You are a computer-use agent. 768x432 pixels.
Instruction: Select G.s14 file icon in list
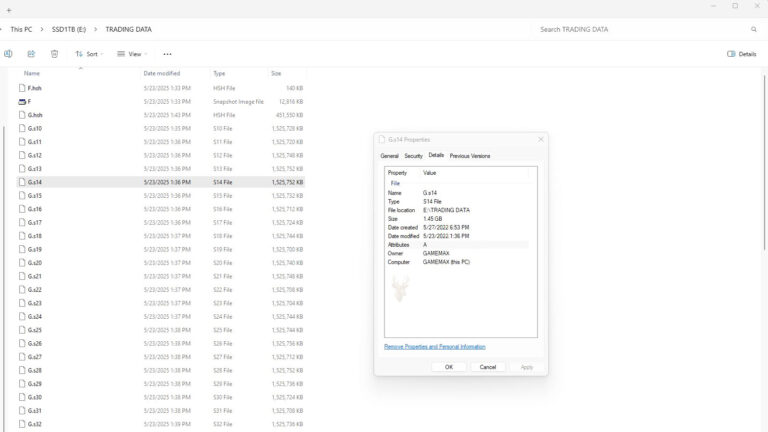(22, 182)
